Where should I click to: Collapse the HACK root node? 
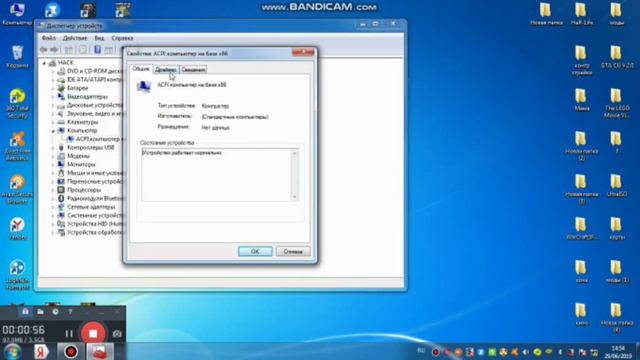point(44,63)
